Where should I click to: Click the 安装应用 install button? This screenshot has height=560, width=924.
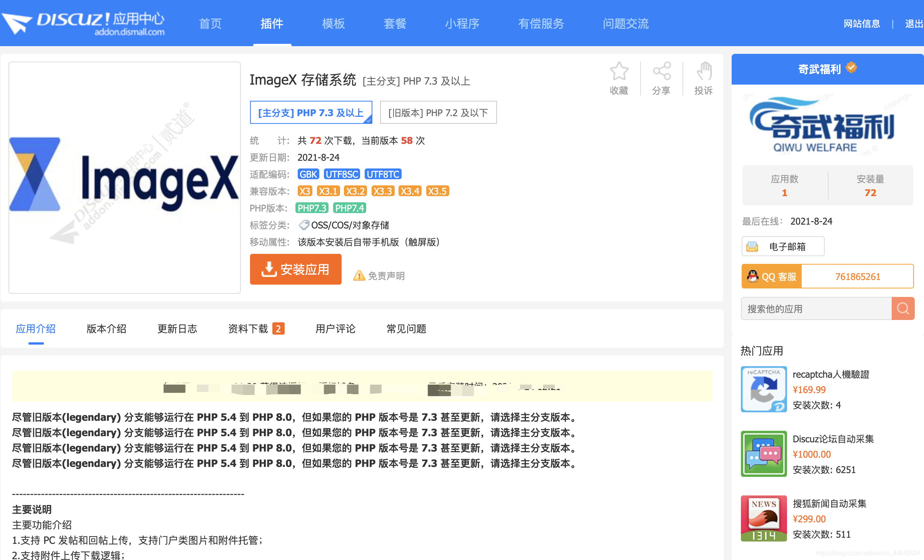(295, 269)
